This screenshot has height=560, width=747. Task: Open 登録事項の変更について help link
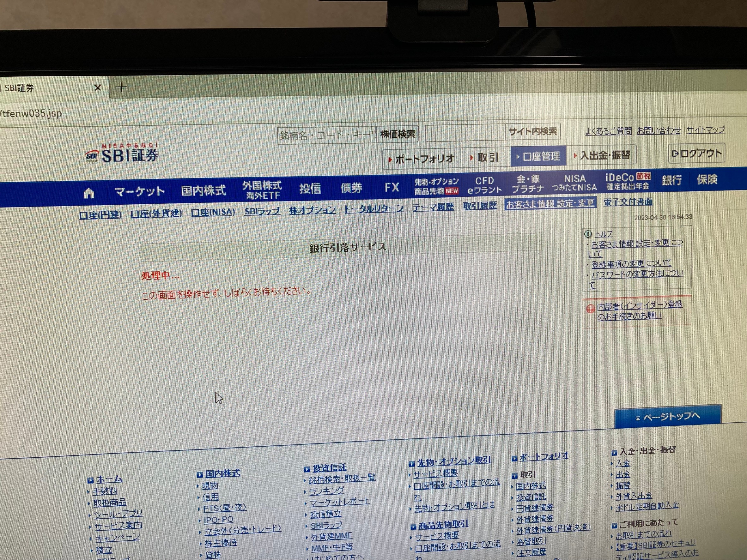(x=631, y=264)
